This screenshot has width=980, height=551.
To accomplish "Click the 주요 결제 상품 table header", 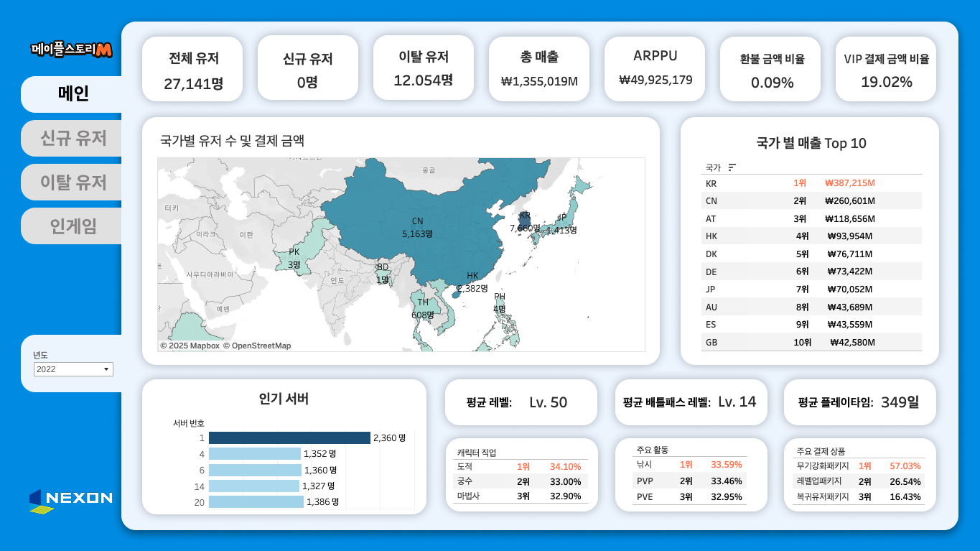I will pyautogui.click(x=821, y=451).
